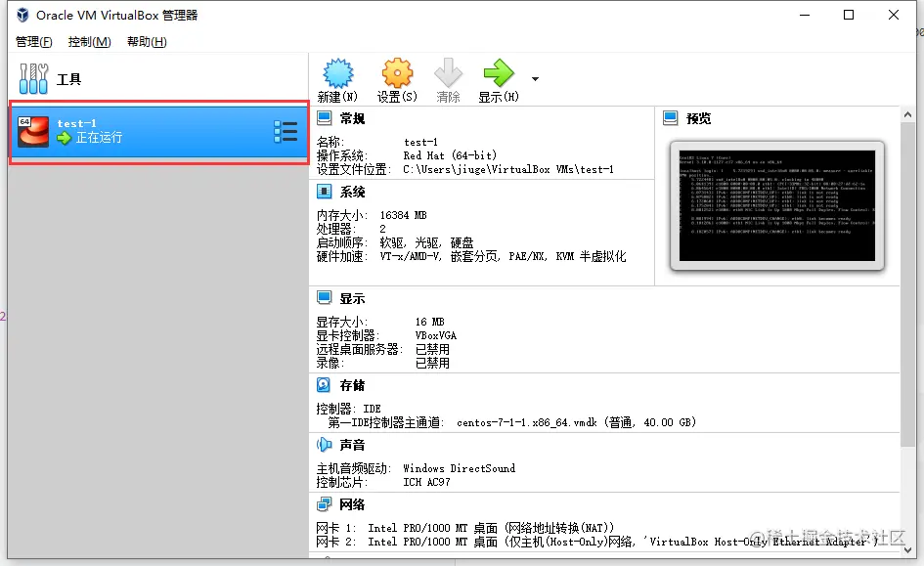The image size is (924, 566).
Task: Open the 显示 section heading link
Action: [x=352, y=298]
